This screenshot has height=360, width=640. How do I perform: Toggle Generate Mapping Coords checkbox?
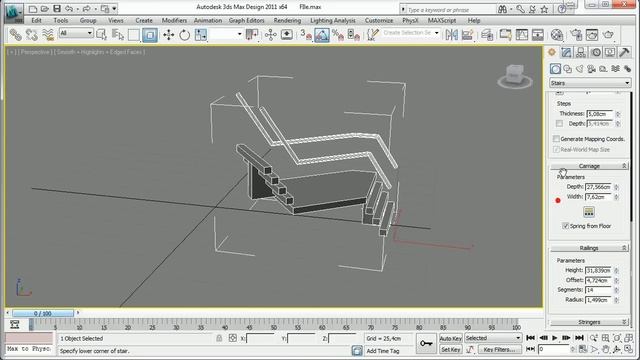[x=556, y=139]
